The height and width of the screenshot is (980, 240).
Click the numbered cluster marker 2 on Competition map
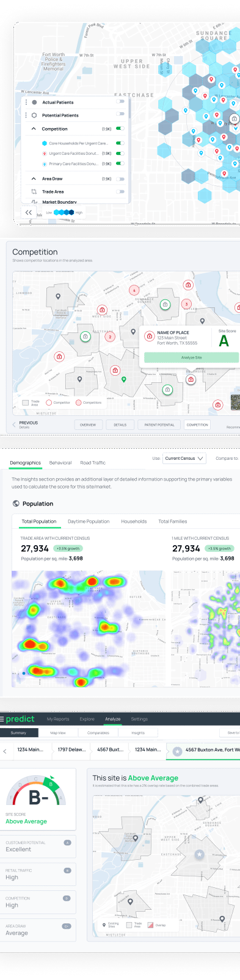point(110,337)
